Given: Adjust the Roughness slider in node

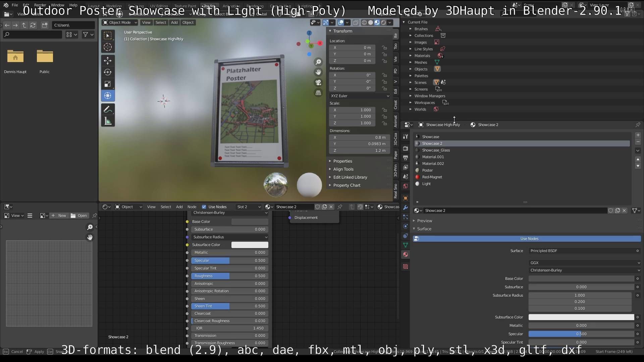Looking at the screenshot, I should click(x=229, y=276).
